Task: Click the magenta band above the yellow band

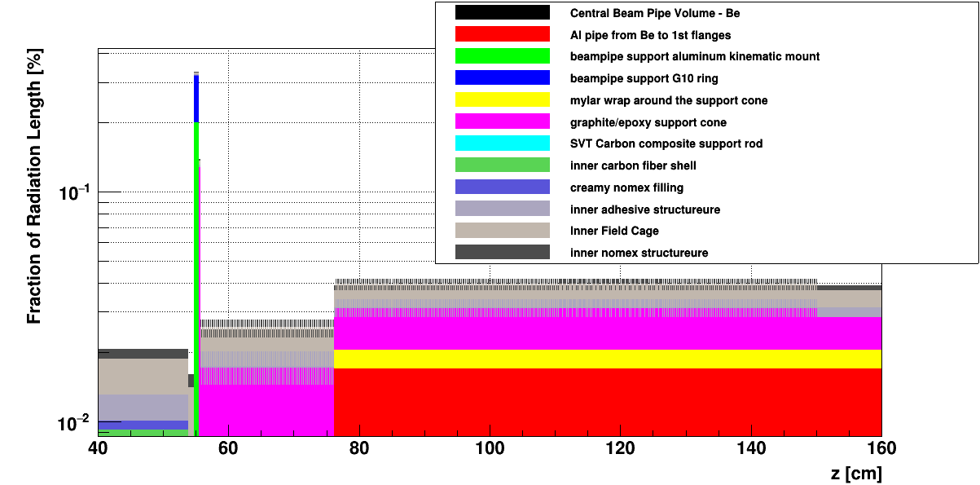Action: click(x=608, y=333)
